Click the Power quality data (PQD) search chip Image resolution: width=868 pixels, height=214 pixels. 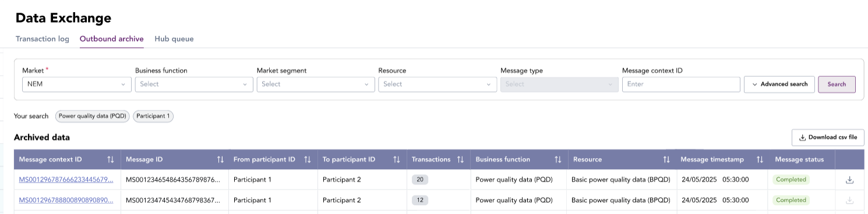(93, 116)
